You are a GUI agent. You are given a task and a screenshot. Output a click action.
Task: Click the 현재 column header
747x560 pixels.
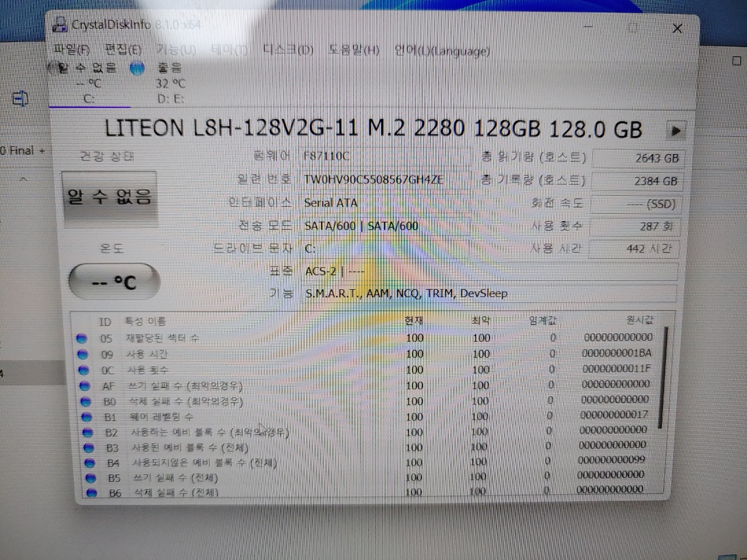(x=414, y=320)
